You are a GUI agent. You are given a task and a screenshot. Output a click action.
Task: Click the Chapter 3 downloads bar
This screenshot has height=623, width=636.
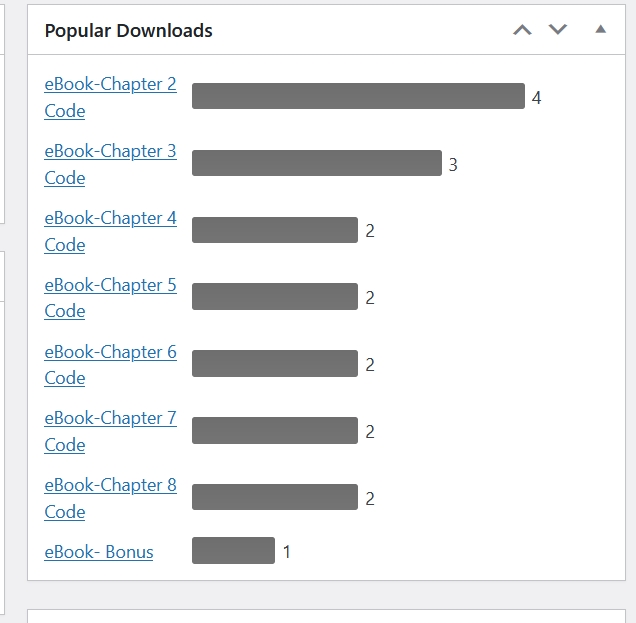(x=316, y=163)
